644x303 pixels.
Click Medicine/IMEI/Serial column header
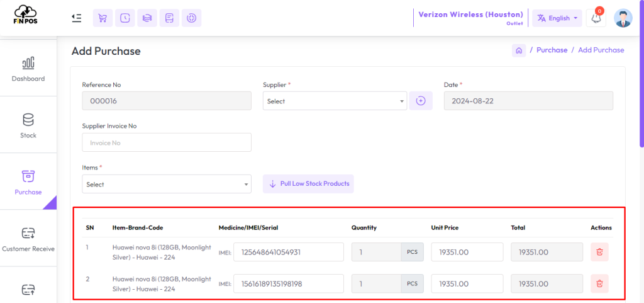click(248, 228)
